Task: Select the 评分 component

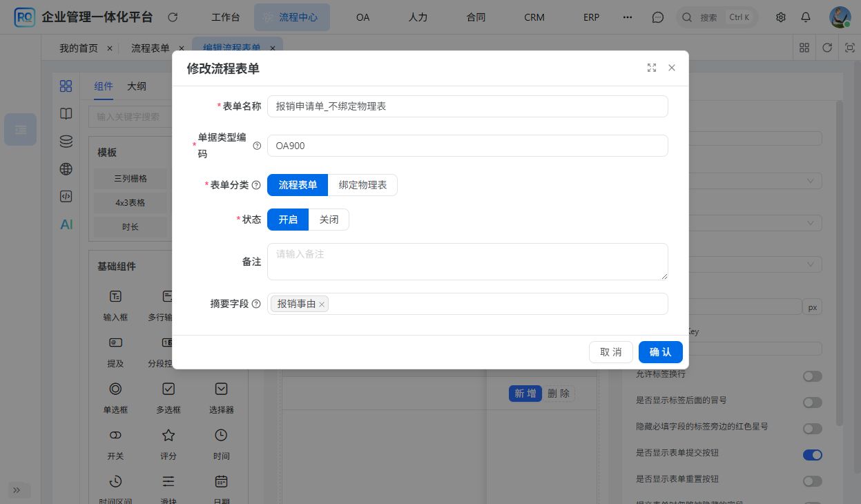Action: click(x=168, y=443)
